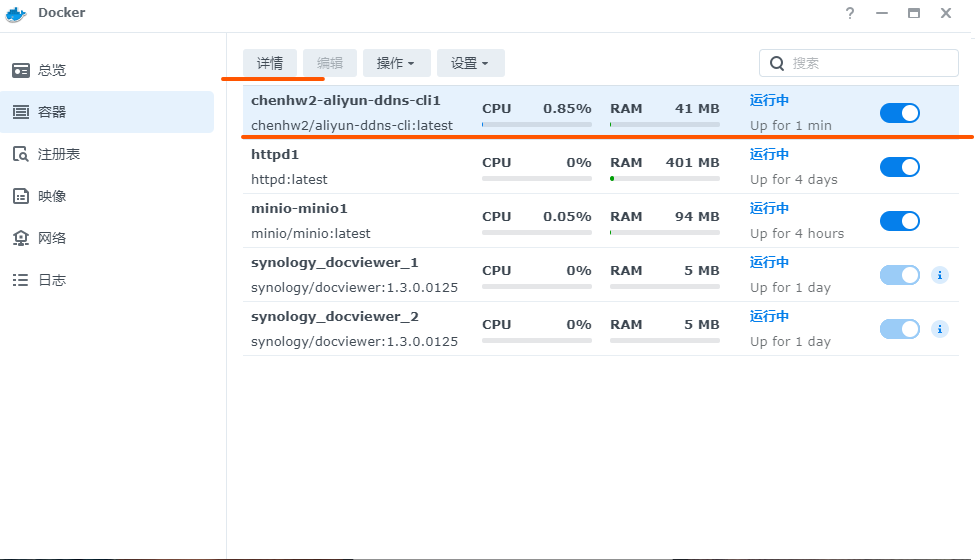
Task: Click Up for 1 min text
Action: [791, 126]
